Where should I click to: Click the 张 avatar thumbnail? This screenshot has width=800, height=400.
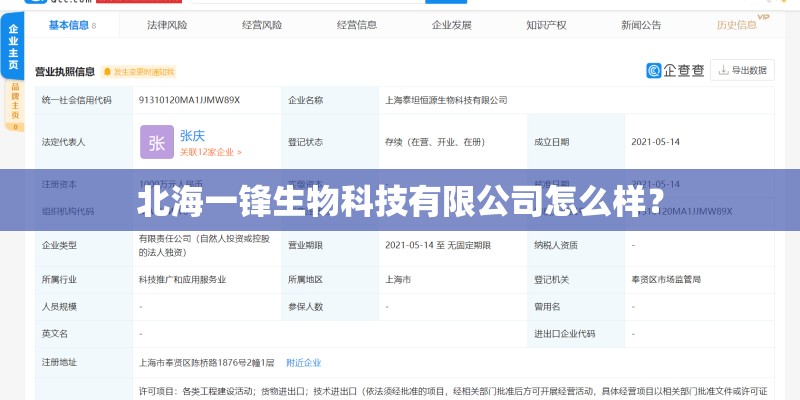point(157,142)
